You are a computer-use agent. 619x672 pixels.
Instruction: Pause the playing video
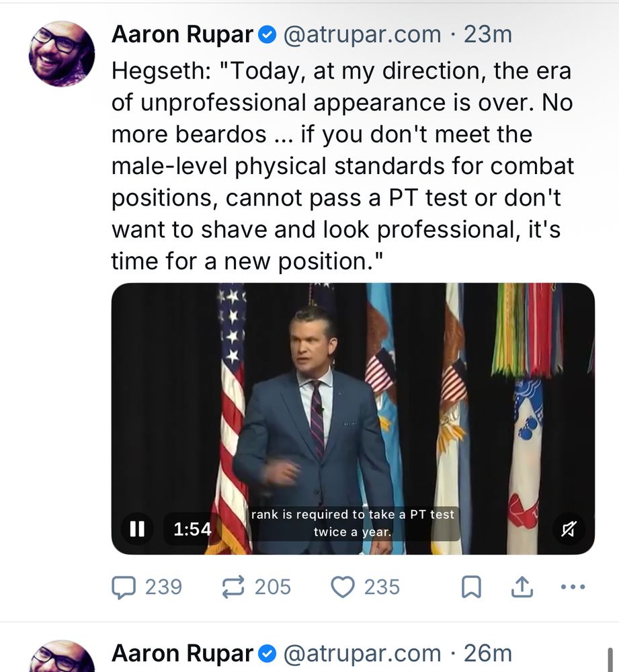(x=137, y=530)
